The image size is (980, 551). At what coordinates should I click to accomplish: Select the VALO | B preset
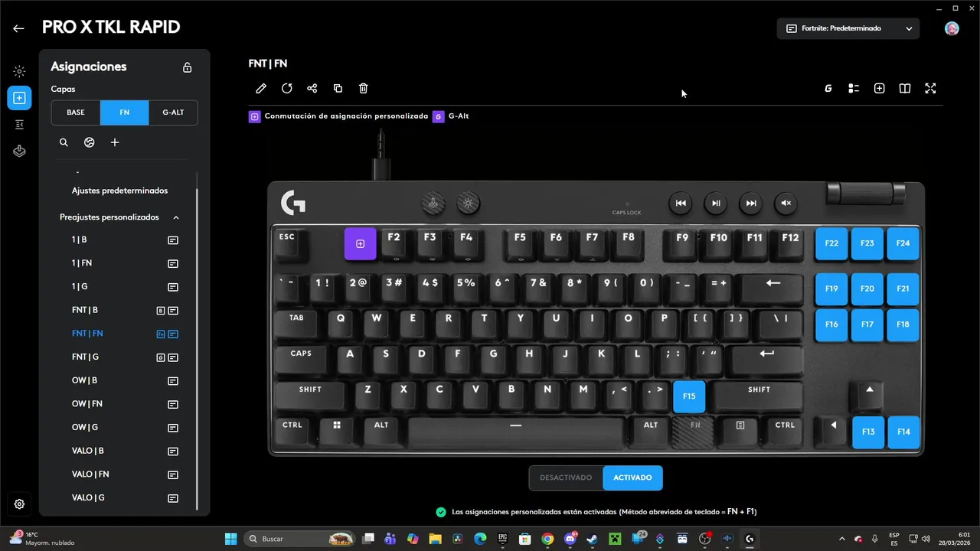[x=87, y=451]
